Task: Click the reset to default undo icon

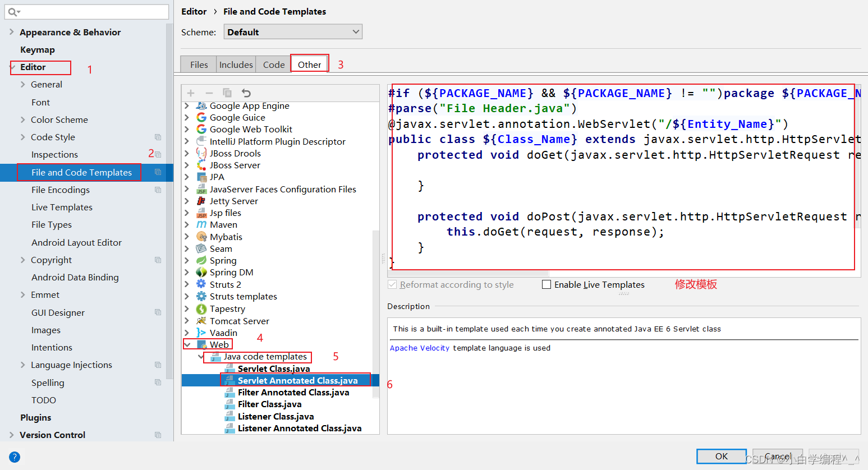Action: pos(246,93)
